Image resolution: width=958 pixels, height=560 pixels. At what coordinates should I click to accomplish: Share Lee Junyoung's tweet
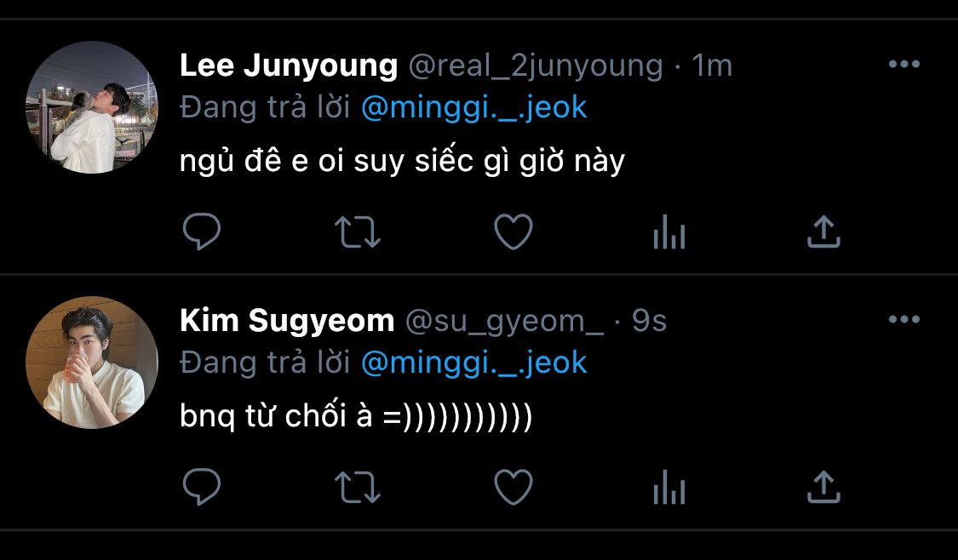pyautogui.click(x=823, y=231)
